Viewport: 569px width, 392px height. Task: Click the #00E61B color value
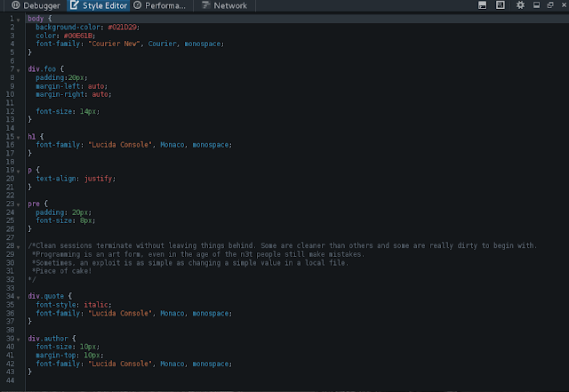point(78,36)
